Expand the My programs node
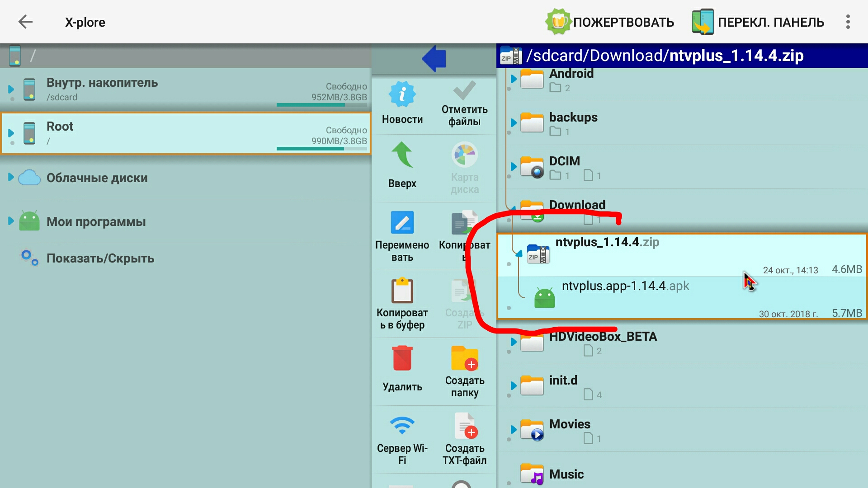Image resolution: width=868 pixels, height=488 pixels. 11,221
